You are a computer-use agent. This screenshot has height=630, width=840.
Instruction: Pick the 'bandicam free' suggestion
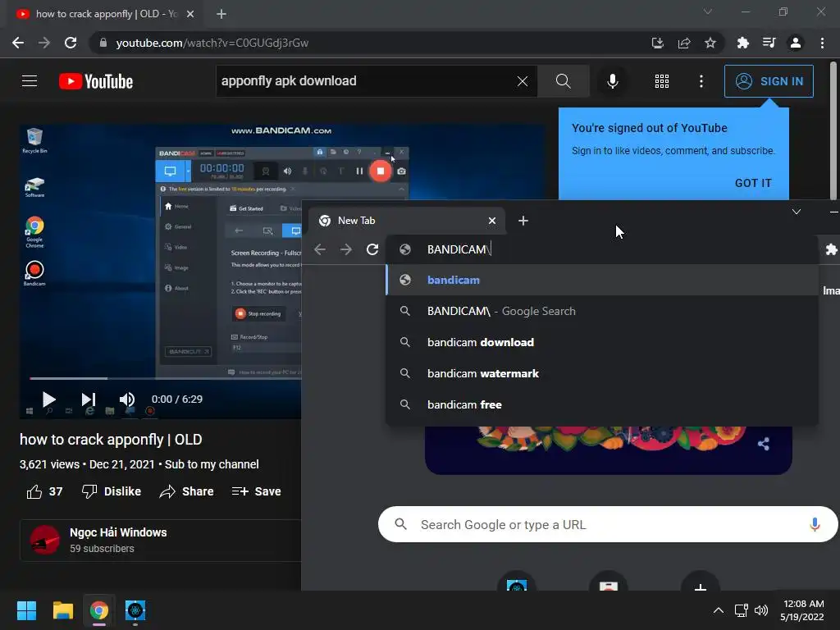coord(601,404)
